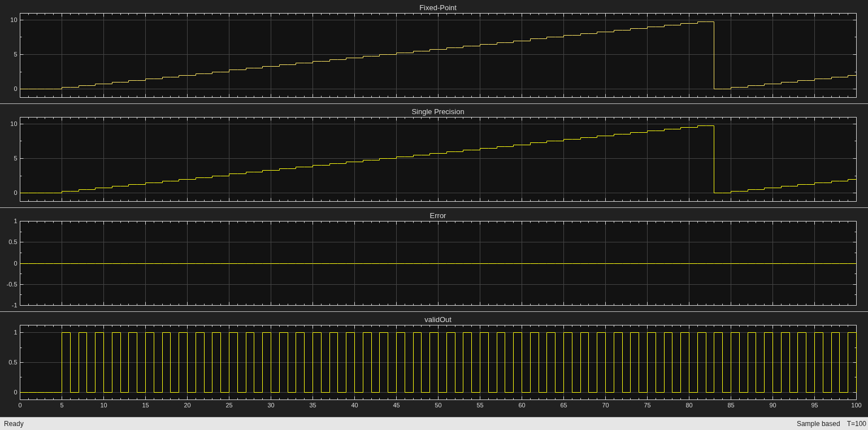The height and width of the screenshot is (430, 868).
Task: Click y-axis label -1 of Error plot
Action: coord(14,305)
